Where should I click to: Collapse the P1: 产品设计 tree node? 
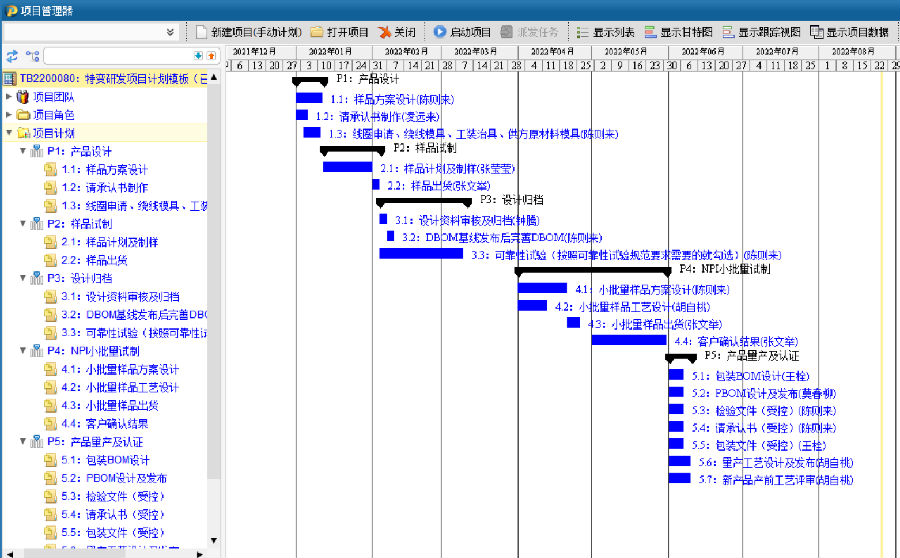click(23, 151)
